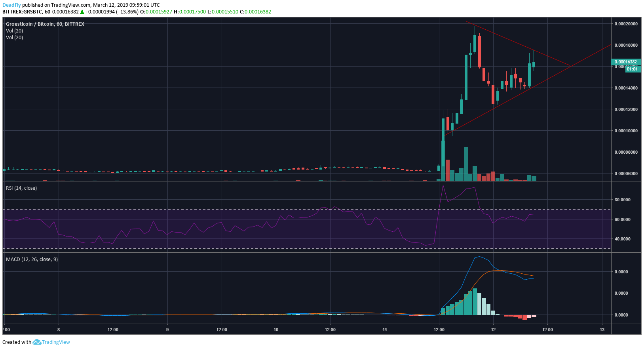Click the 0.00008000 price axis label

point(626,152)
